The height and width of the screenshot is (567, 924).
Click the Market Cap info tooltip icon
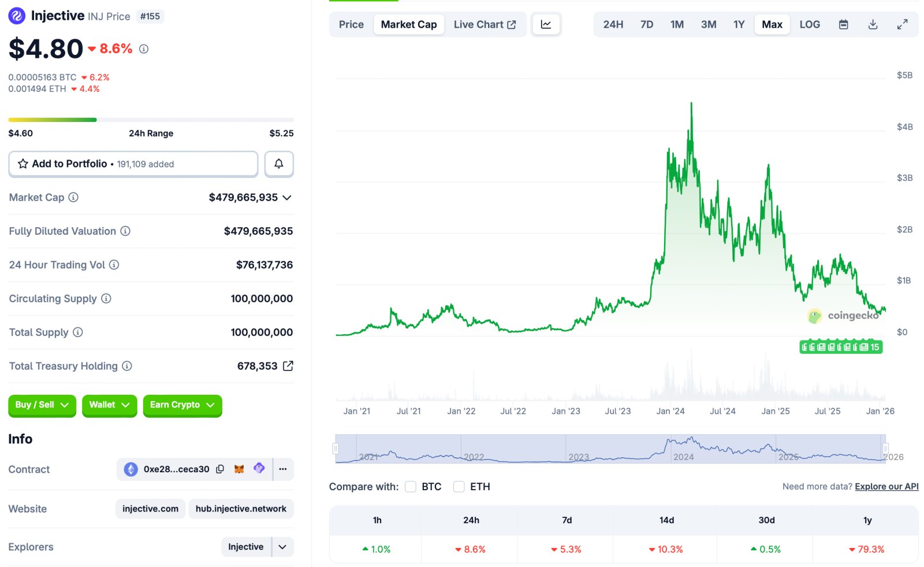(73, 197)
